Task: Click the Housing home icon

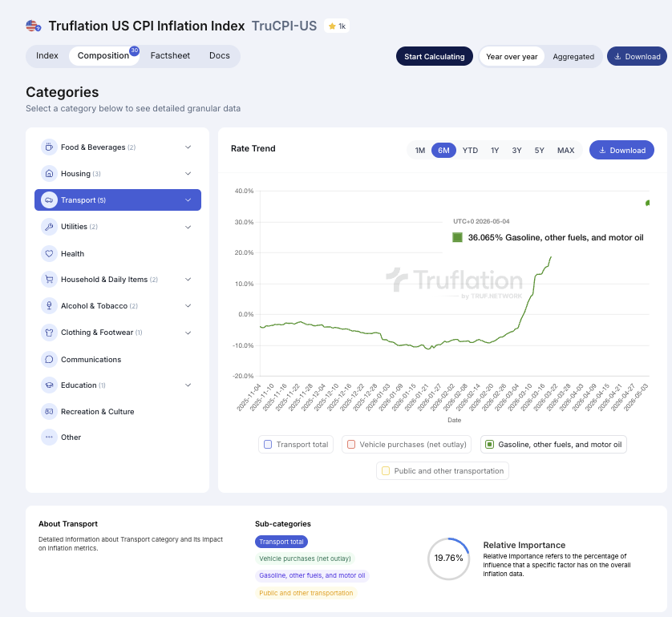Action: [49, 174]
